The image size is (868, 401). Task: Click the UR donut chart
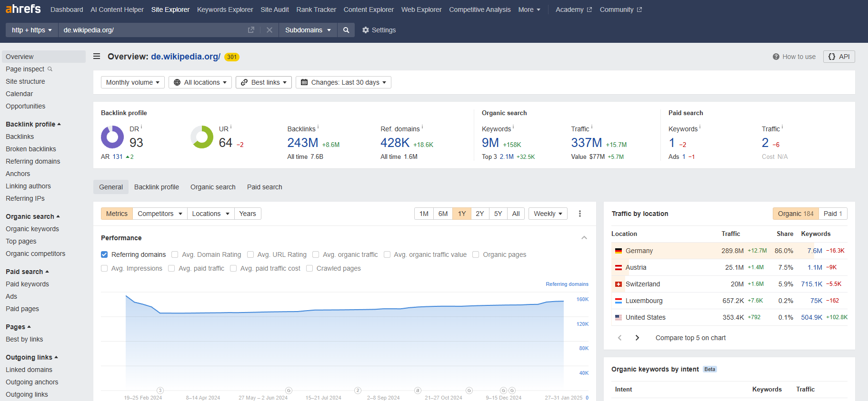pyautogui.click(x=202, y=137)
